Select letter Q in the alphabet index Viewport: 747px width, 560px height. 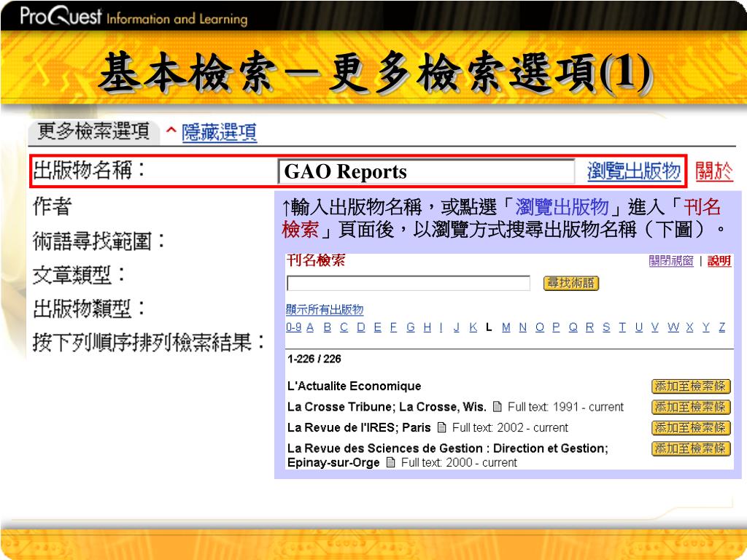573,327
